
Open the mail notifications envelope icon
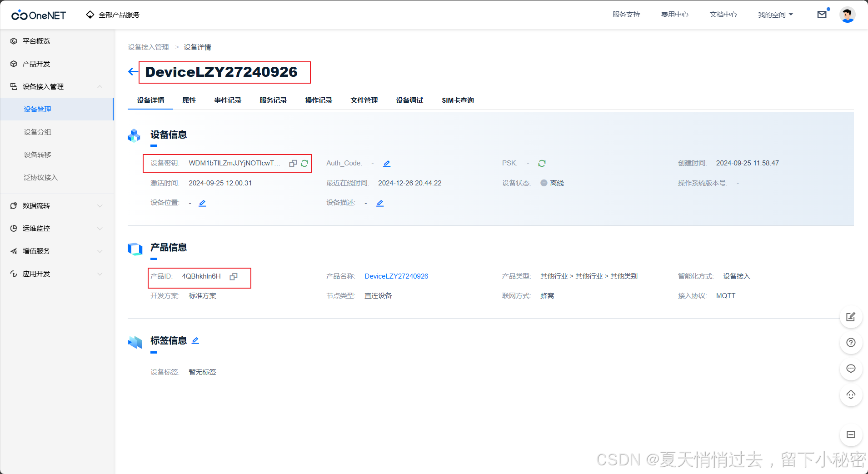[822, 15]
